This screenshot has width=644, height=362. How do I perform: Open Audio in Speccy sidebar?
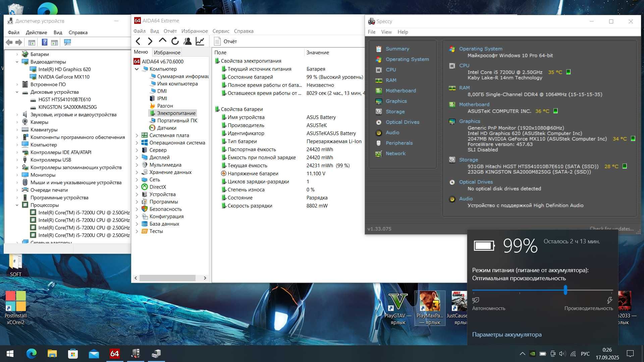coord(392,132)
